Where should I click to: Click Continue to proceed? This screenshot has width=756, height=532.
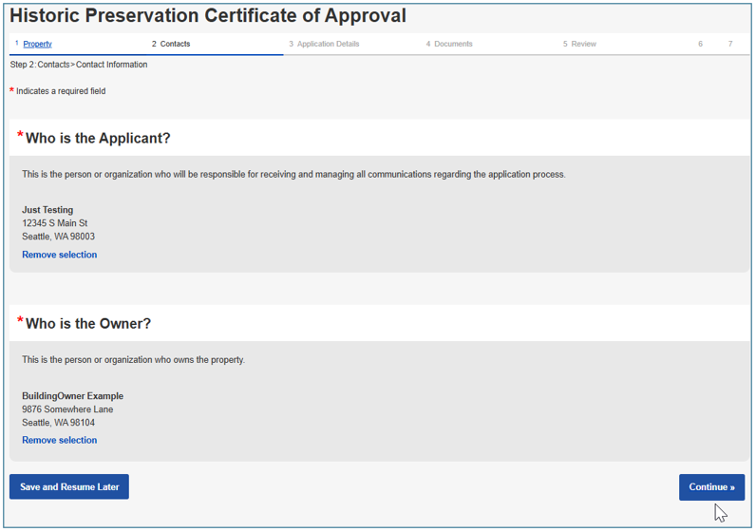pyautogui.click(x=711, y=487)
